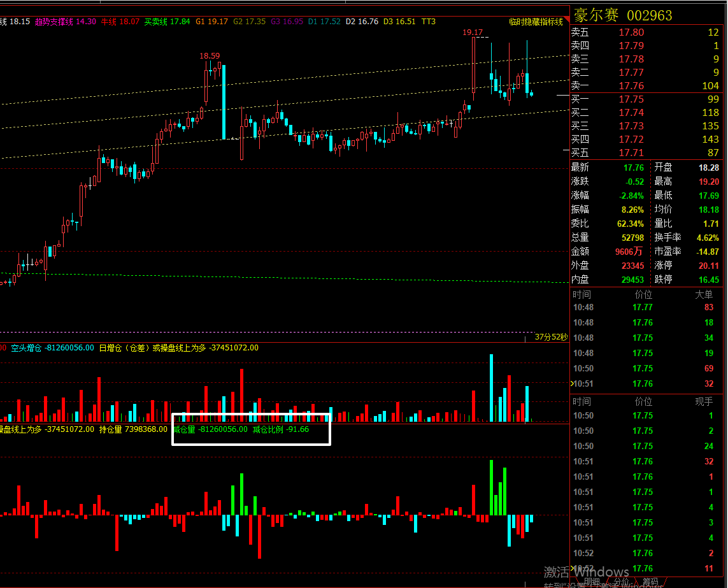The width and height of the screenshot is (728, 588).
Task: Switch to the 分价 tab
Action: pyautogui.click(x=621, y=582)
